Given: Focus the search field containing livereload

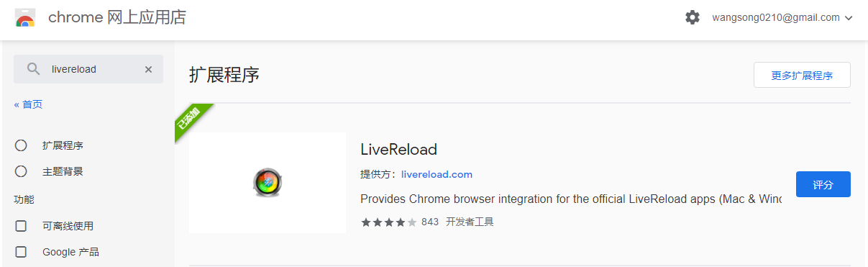Looking at the screenshot, I should [88, 69].
